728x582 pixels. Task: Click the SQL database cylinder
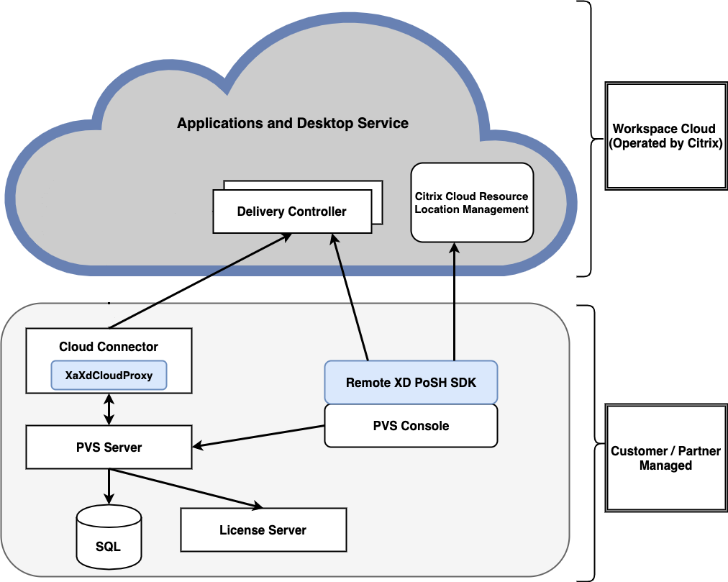coord(109,537)
